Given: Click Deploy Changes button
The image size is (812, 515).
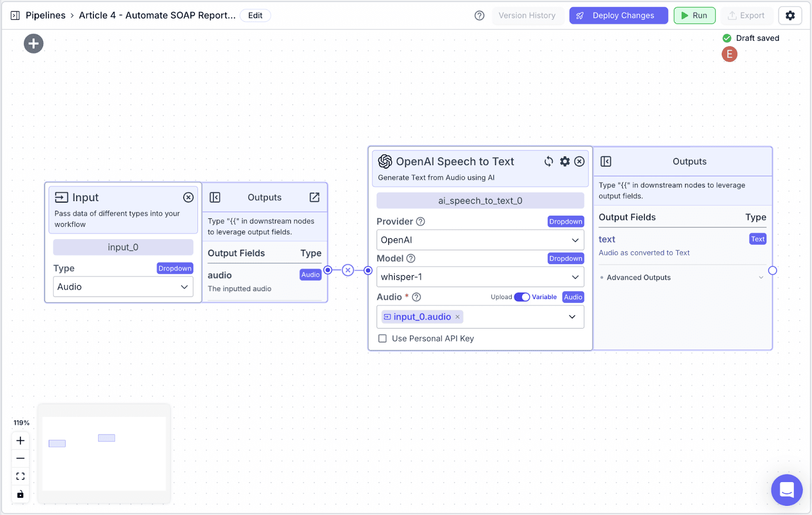Looking at the screenshot, I should click(x=618, y=15).
